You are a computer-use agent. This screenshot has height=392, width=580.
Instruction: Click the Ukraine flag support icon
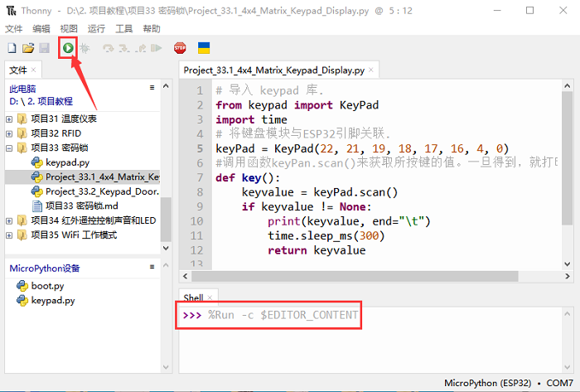(203, 48)
